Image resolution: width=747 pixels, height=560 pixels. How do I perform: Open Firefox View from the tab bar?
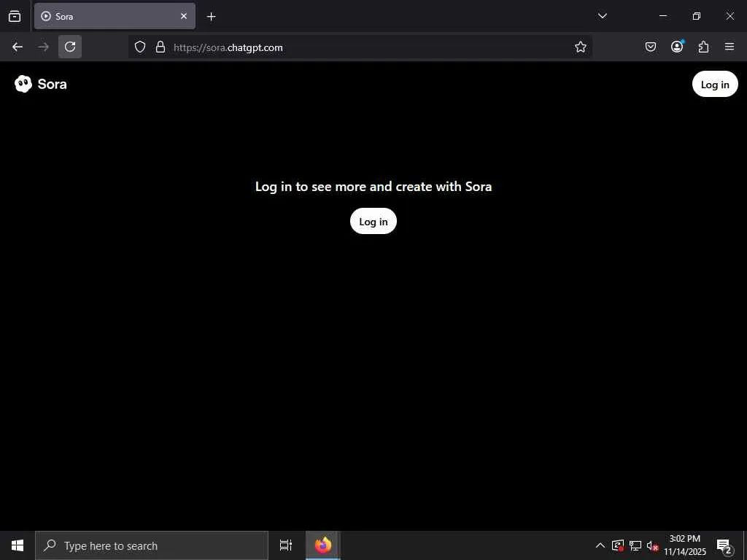[x=15, y=16]
